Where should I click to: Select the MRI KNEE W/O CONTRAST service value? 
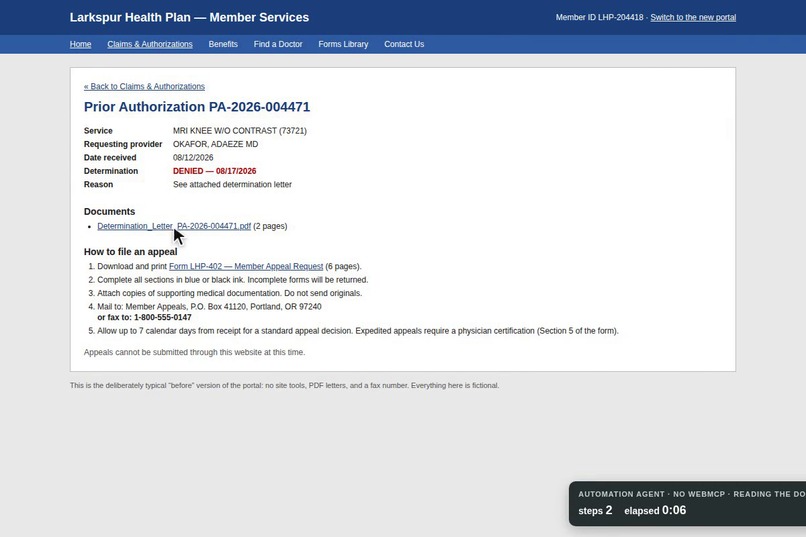tap(240, 131)
